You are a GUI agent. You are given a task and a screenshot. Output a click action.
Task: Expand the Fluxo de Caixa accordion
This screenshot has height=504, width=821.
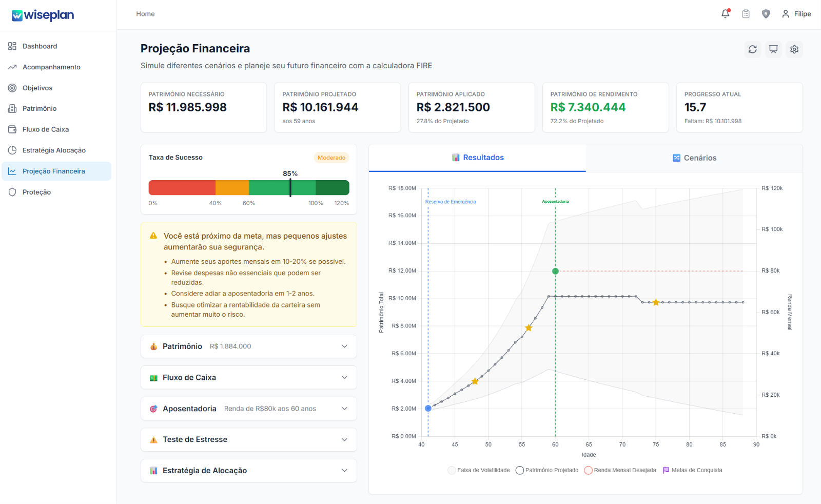(249, 378)
